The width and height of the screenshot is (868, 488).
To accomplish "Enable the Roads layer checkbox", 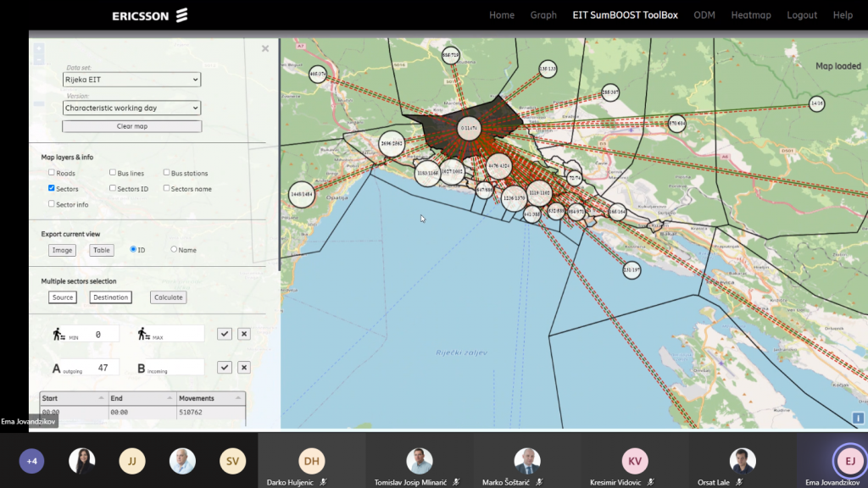I will [52, 173].
